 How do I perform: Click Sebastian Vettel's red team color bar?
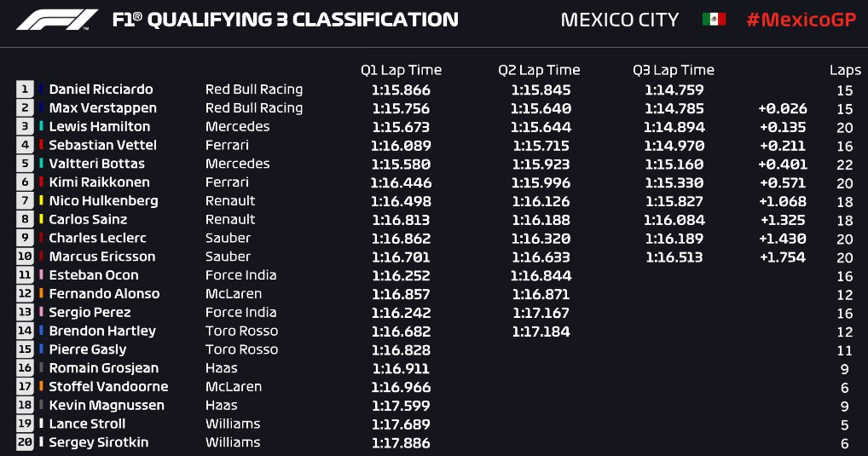(41, 145)
